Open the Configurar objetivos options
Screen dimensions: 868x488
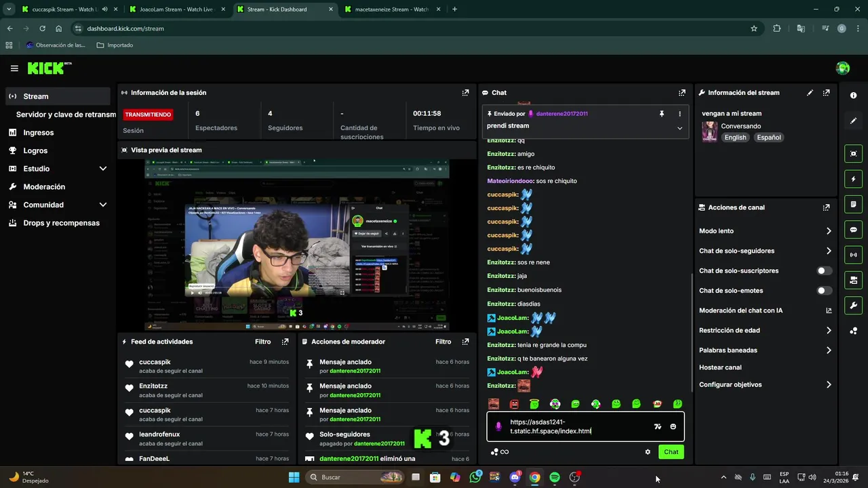coord(765,384)
